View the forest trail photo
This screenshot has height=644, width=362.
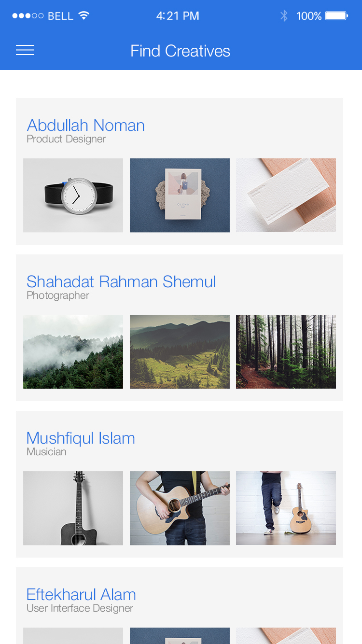tap(286, 352)
